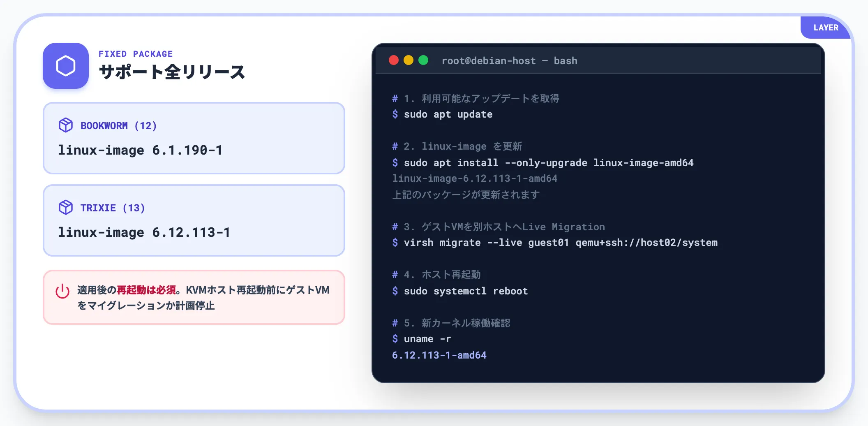This screenshot has width=868, height=426.
Task: Select the "FIXED PACKAGE" label
Action: (136, 54)
